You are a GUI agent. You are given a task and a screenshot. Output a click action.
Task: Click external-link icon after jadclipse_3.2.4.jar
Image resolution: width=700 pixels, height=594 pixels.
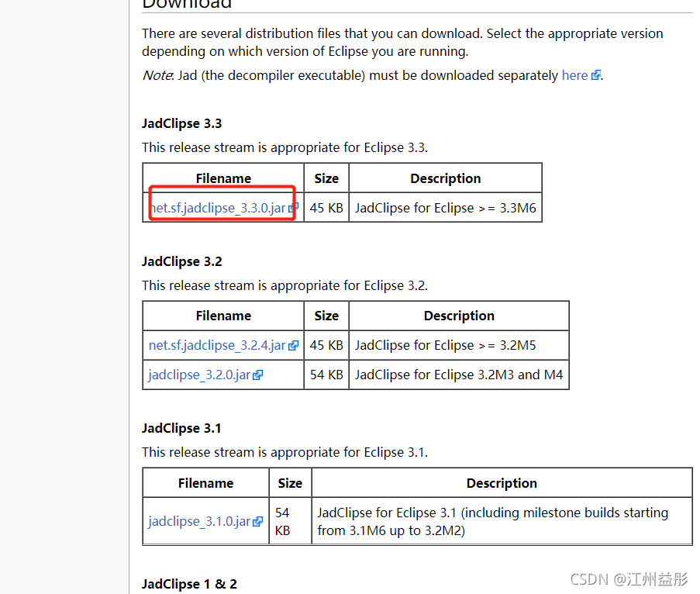(293, 346)
